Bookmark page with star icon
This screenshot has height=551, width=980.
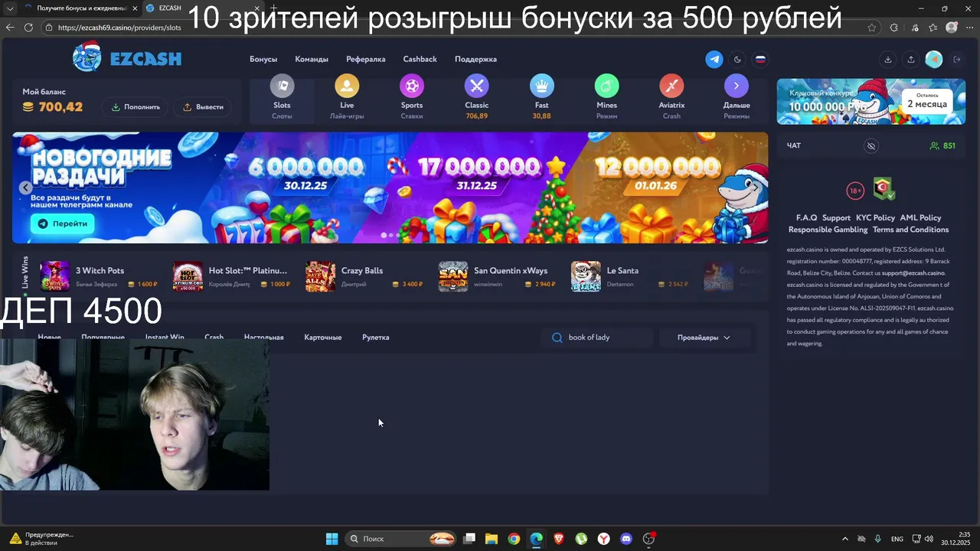click(872, 28)
